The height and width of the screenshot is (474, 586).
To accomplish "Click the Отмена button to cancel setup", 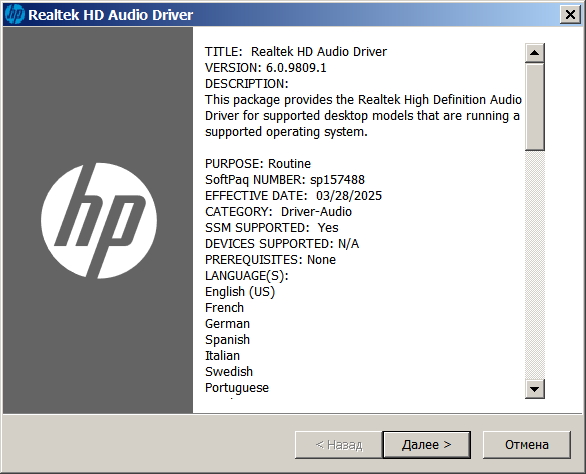I will click(527, 444).
